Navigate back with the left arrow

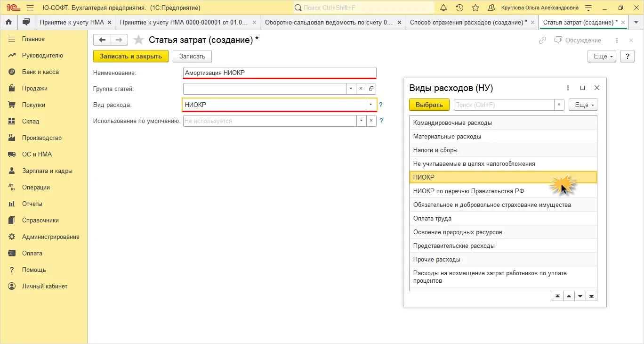tap(102, 40)
